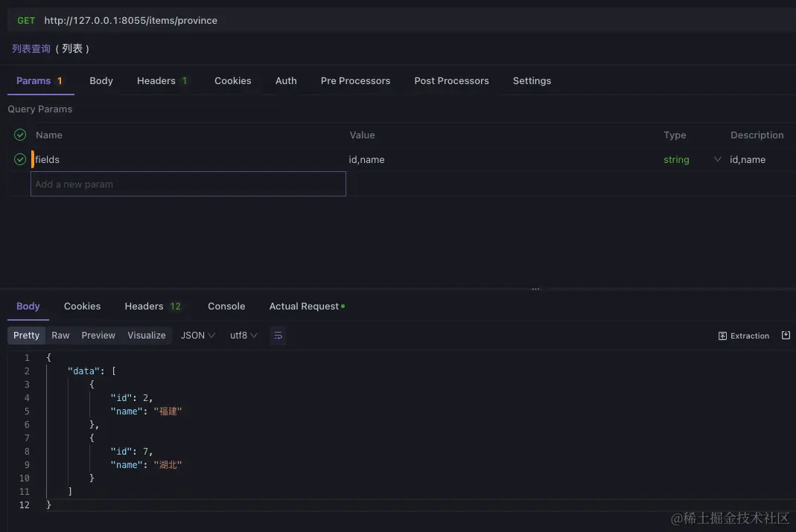The height and width of the screenshot is (532, 796).
Task: Click the request URL field
Action: tap(130, 20)
